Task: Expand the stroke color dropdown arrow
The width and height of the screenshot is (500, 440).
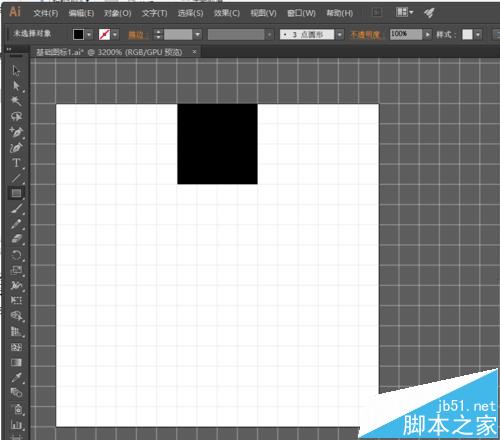Action: tap(115, 34)
